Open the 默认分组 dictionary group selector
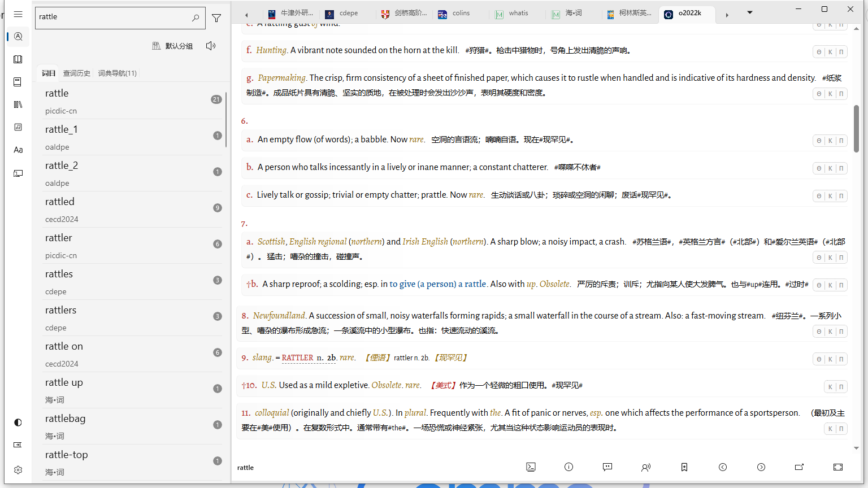Viewport: 868px width, 488px height. tap(172, 46)
